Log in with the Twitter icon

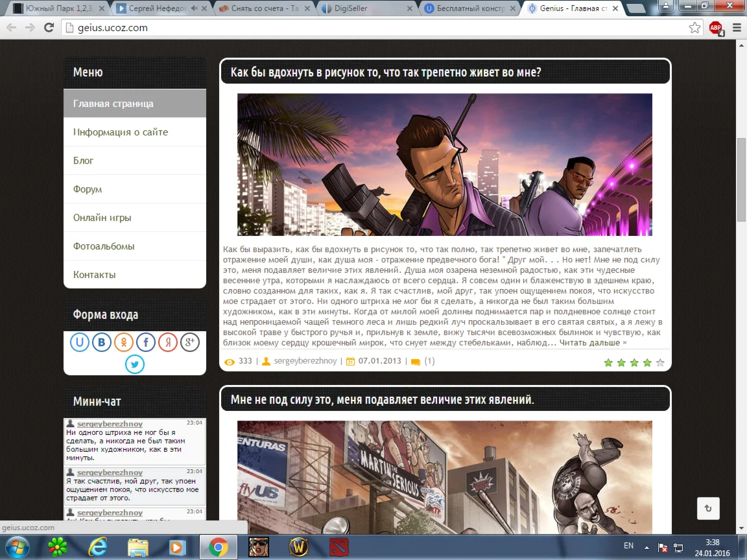point(135,364)
